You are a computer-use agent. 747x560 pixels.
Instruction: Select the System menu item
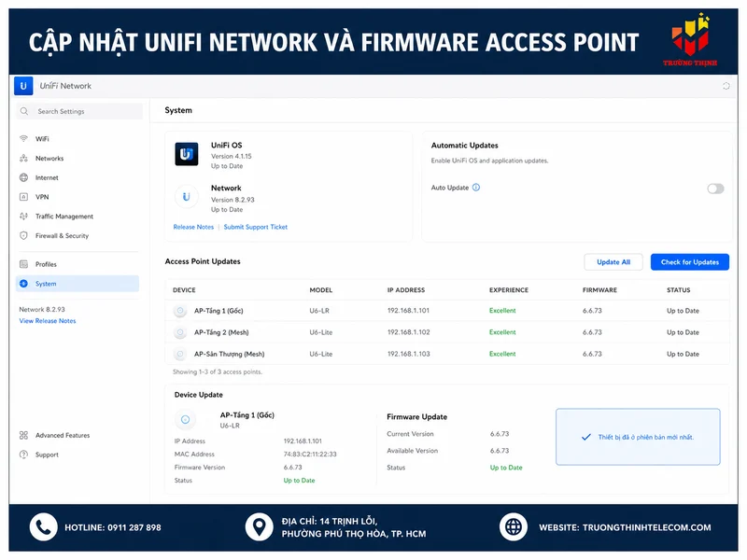pyautogui.click(x=78, y=284)
